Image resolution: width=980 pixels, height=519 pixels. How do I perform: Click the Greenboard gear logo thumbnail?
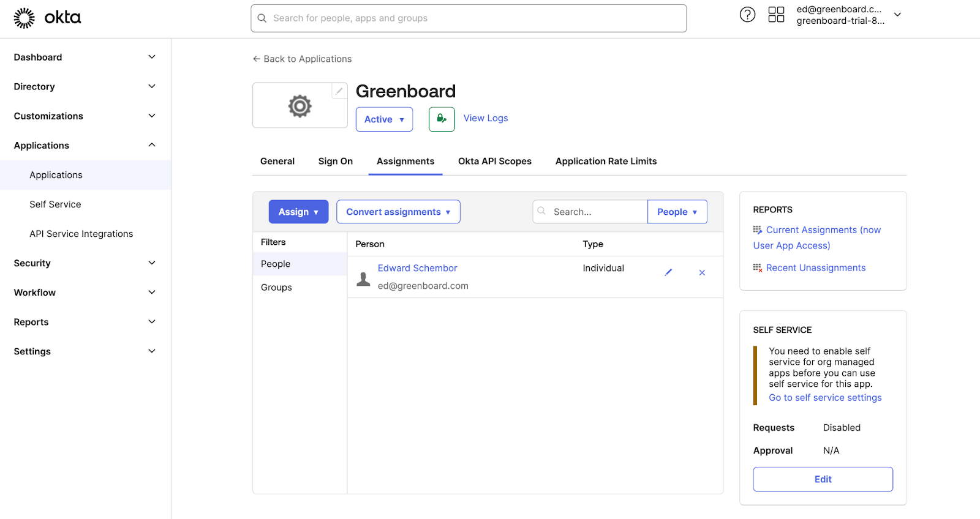coord(300,106)
